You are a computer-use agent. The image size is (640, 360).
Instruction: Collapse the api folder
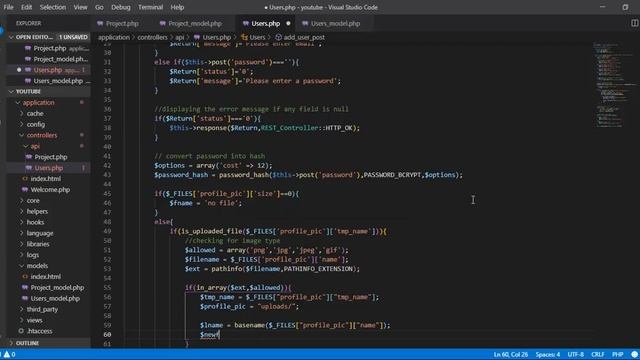[x=35, y=146]
